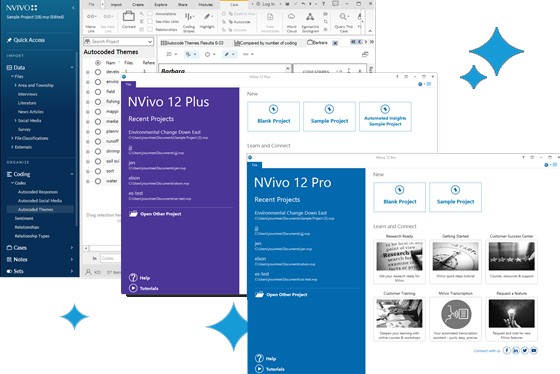560x374 pixels.
Task: Open the Research Ready thumbnail
Action: coord(399,256)
